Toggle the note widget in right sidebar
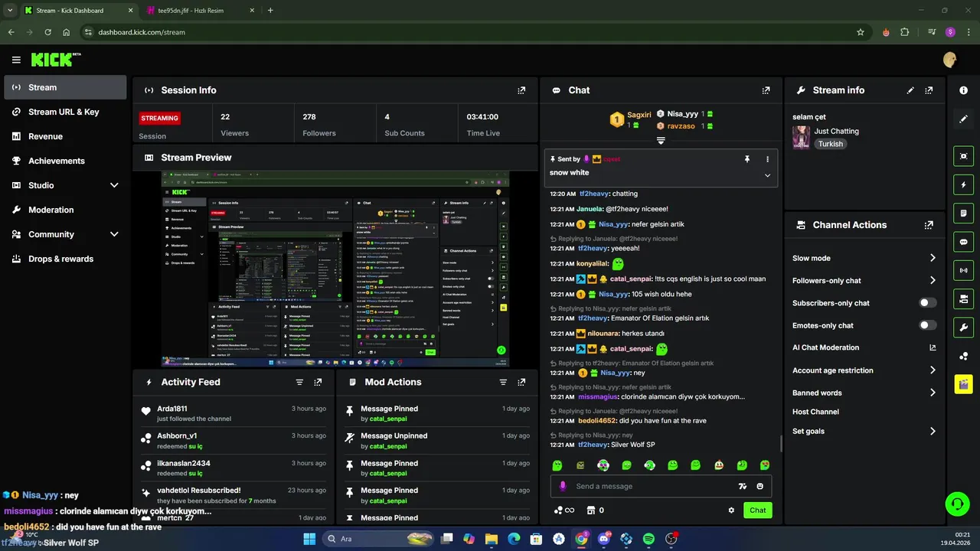980x551 pixels. click(963, 213)
